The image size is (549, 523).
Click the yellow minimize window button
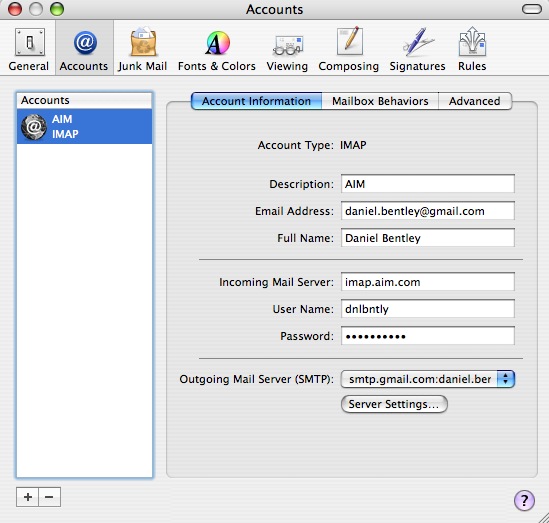[36, 9]
